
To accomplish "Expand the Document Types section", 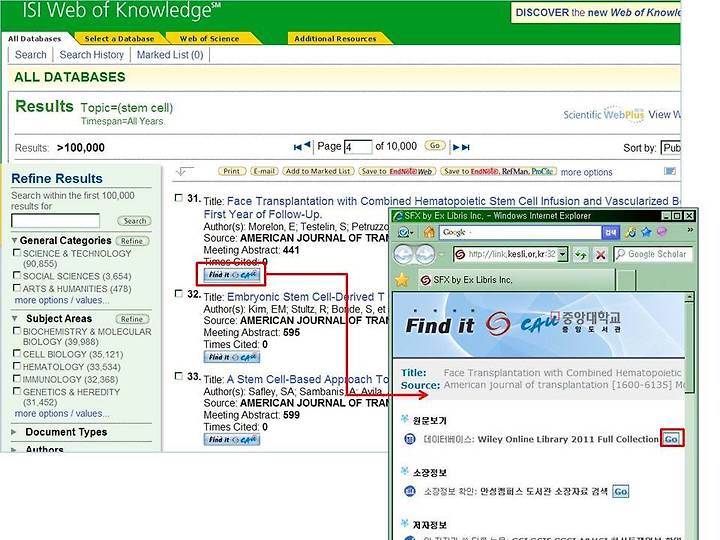I will (14, 432).
